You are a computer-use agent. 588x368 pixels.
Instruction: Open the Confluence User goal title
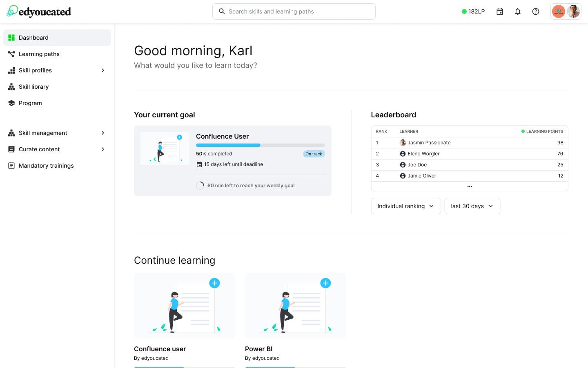click(222, 137)
